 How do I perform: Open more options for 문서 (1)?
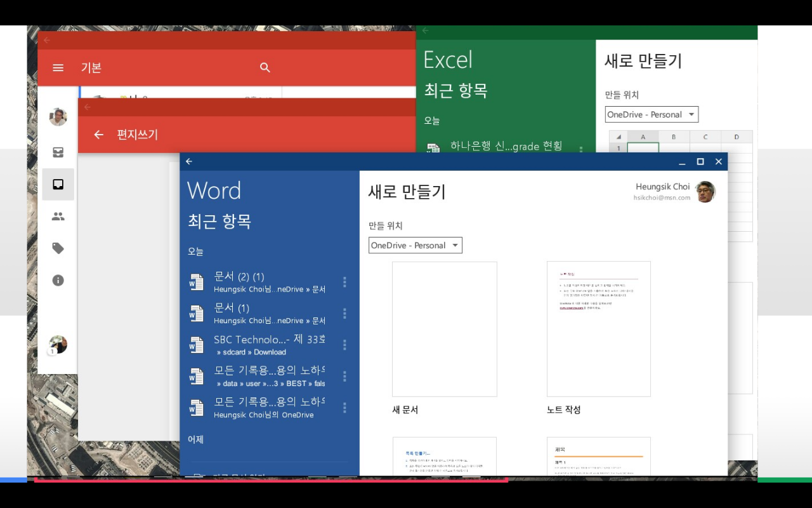click(344, 313)
